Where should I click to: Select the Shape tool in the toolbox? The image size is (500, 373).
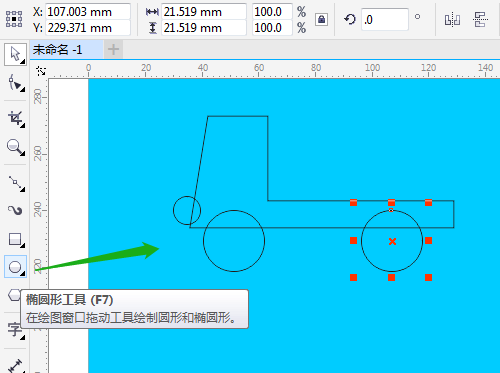(x=15, y=83)
